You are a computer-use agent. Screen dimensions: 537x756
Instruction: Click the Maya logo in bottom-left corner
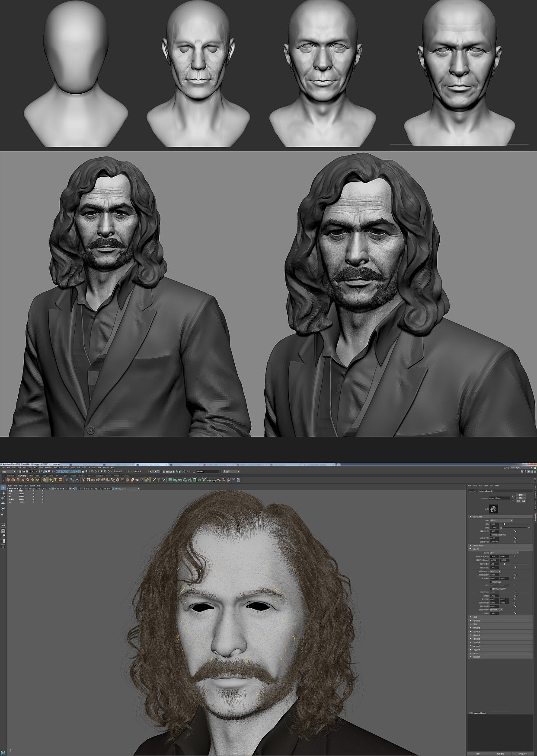click(3, 753)
